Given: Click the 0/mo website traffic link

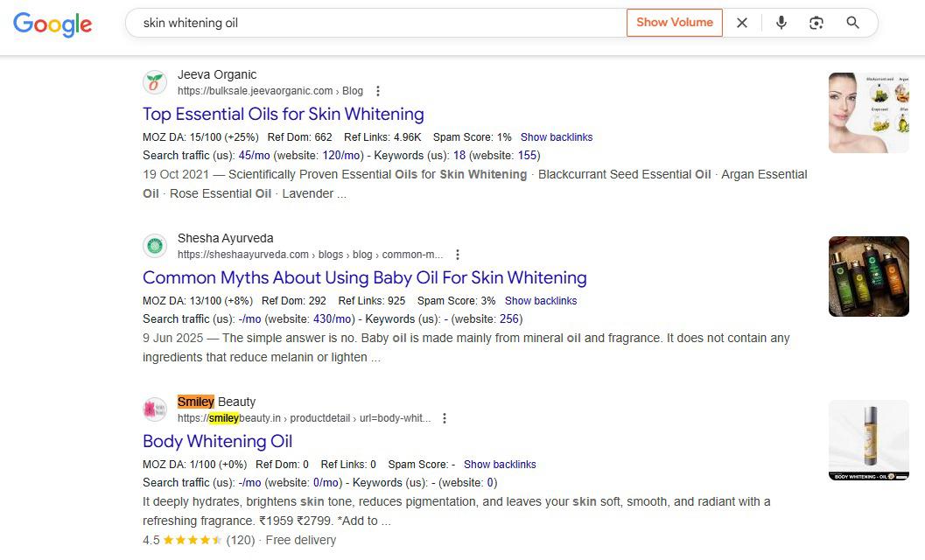Looking at the screenshot, I should pyautogui.click(x=326, y=483).
